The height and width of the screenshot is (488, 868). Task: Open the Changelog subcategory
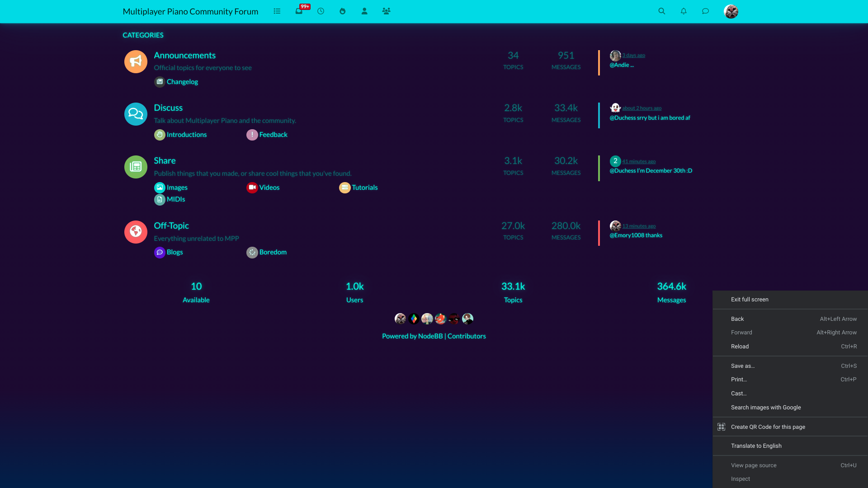[182, 82]
